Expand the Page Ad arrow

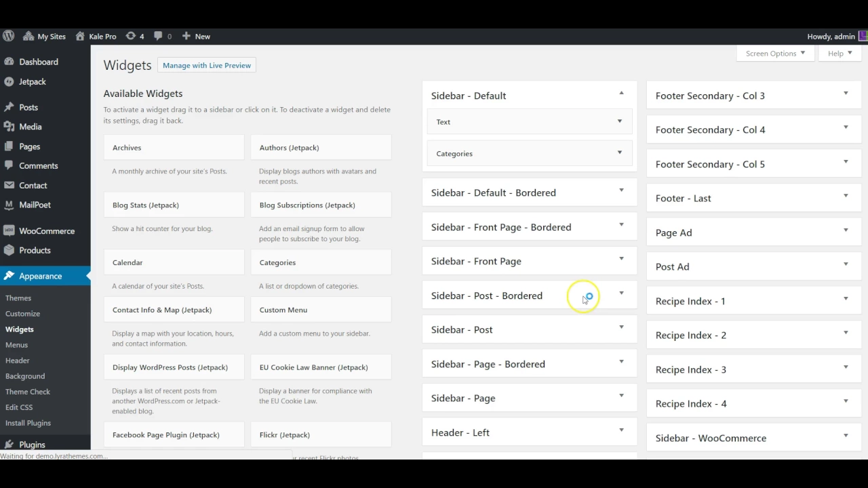[846, 230]
